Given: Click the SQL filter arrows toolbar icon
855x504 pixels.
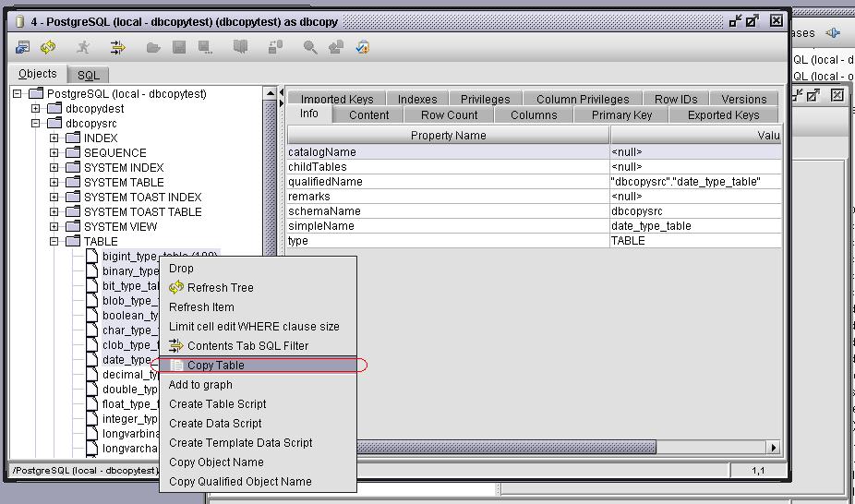Looking at the screenshot, I should (117, 47).
